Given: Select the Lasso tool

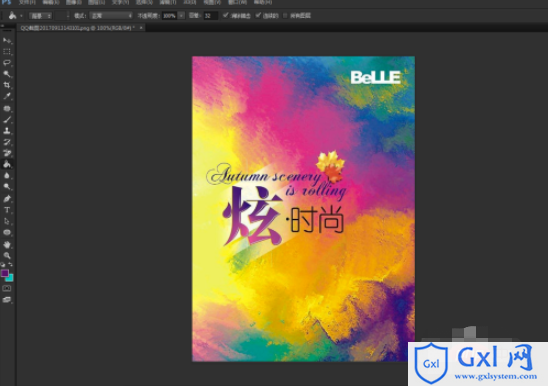Looking at the screenshot, I should [x=7, y=63].
